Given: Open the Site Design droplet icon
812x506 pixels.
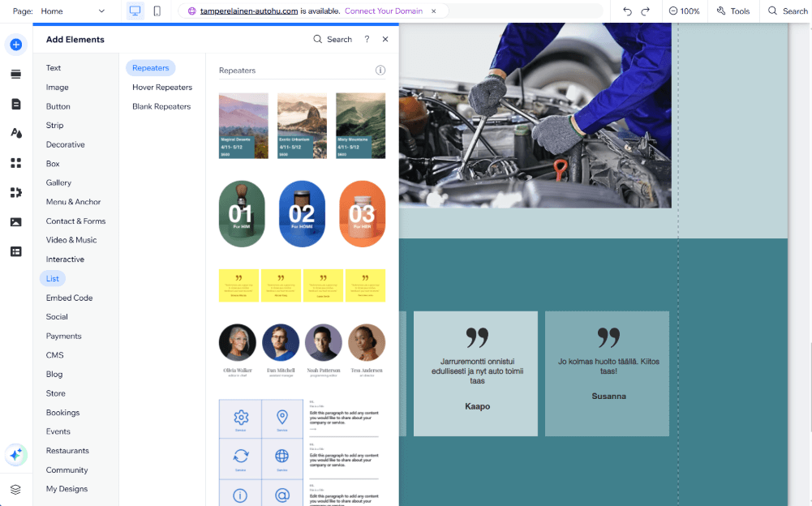Looking at the screenshot, I should (15, 133).
